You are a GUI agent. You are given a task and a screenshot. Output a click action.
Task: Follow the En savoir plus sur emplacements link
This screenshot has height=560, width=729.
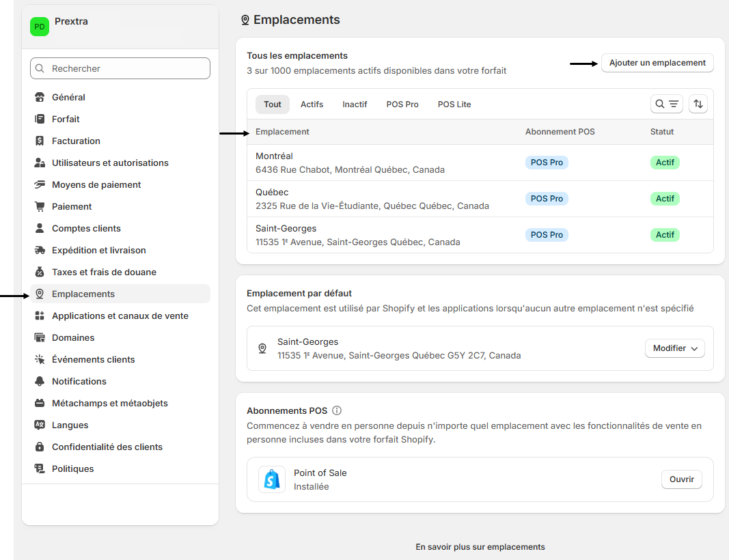coord(480,547)
